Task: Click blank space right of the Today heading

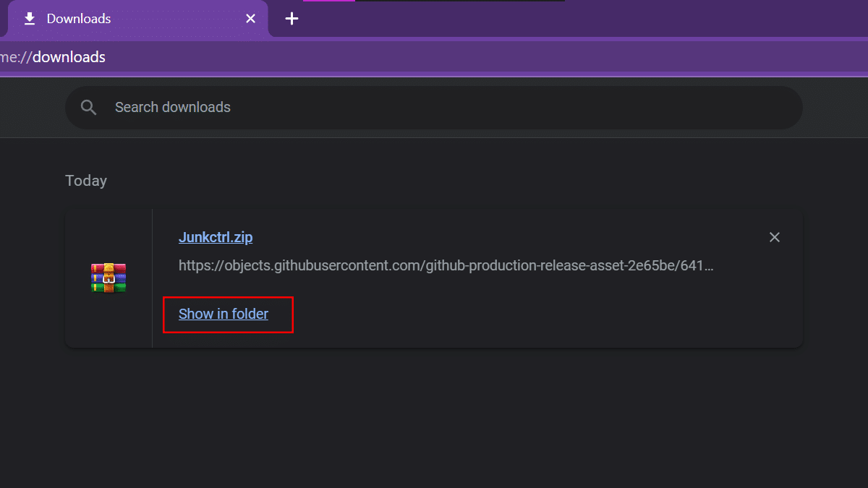Action: [x=434, y=181]
